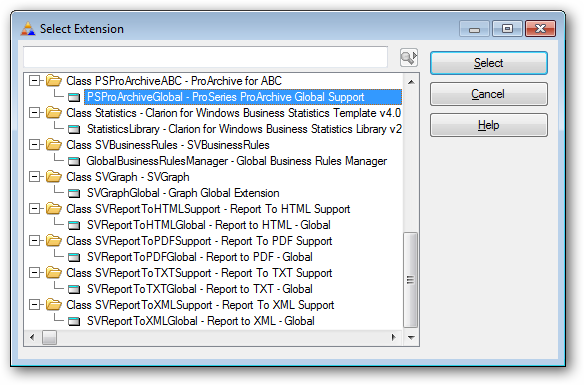
Task: Click item icon beside SVGraphGlobal
Action: [x=74, y=194]
